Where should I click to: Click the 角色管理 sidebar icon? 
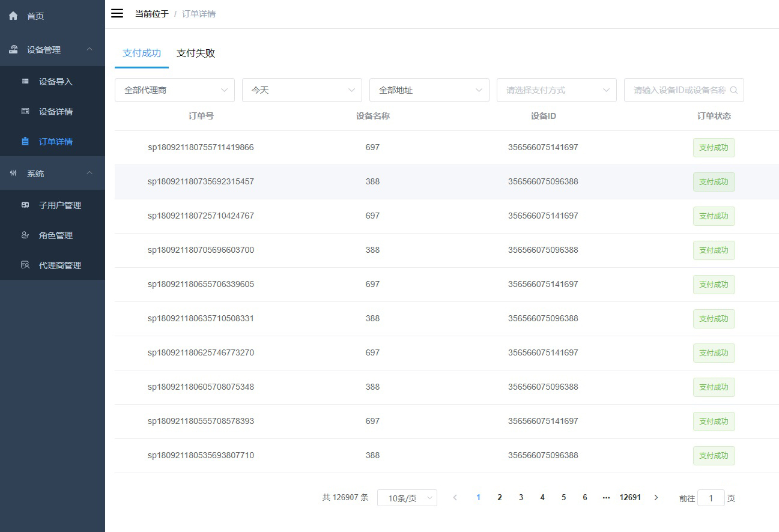pos(25,235)
